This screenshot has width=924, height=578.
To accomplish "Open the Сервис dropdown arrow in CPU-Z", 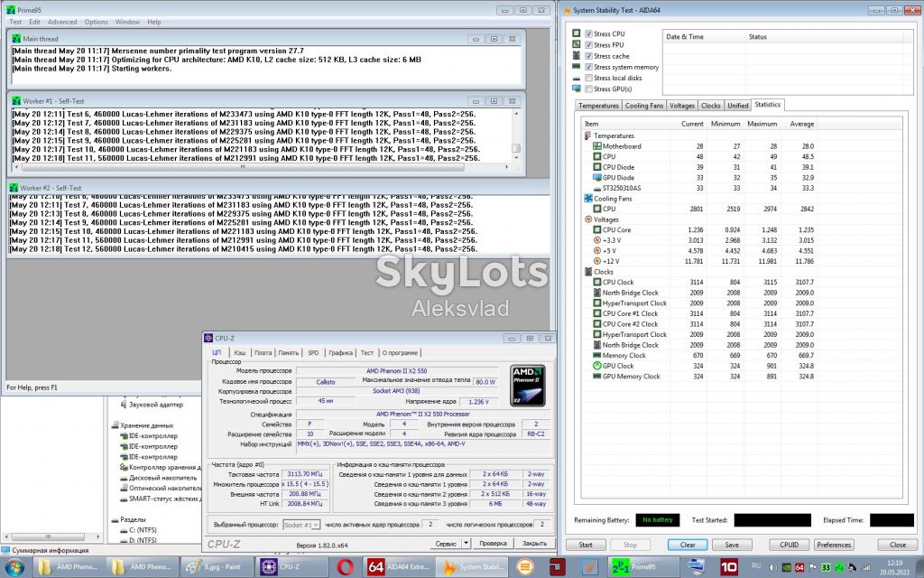I will click(467, 543).
